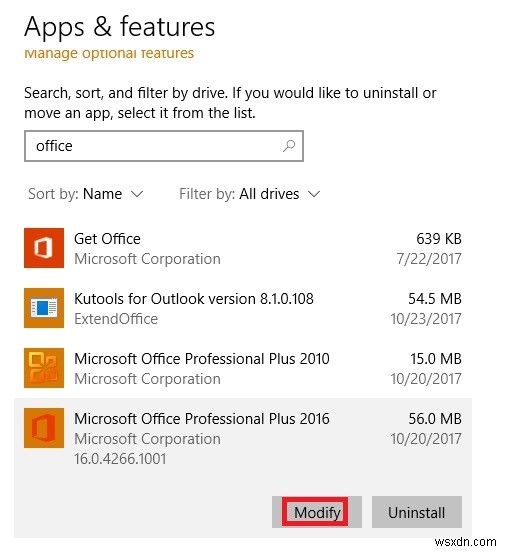508x552 pixels.
Task: Click the Office Professional Plus 2010 icon
Action: pyautogui.click(x=44, y=368)
